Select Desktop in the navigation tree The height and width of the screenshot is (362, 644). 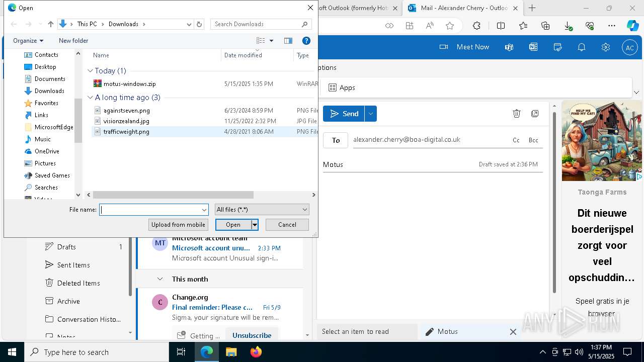45,67
